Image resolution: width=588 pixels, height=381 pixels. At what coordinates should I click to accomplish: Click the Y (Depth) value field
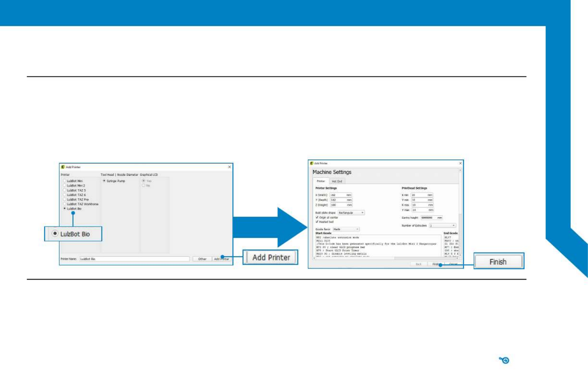tap(341, 200)
